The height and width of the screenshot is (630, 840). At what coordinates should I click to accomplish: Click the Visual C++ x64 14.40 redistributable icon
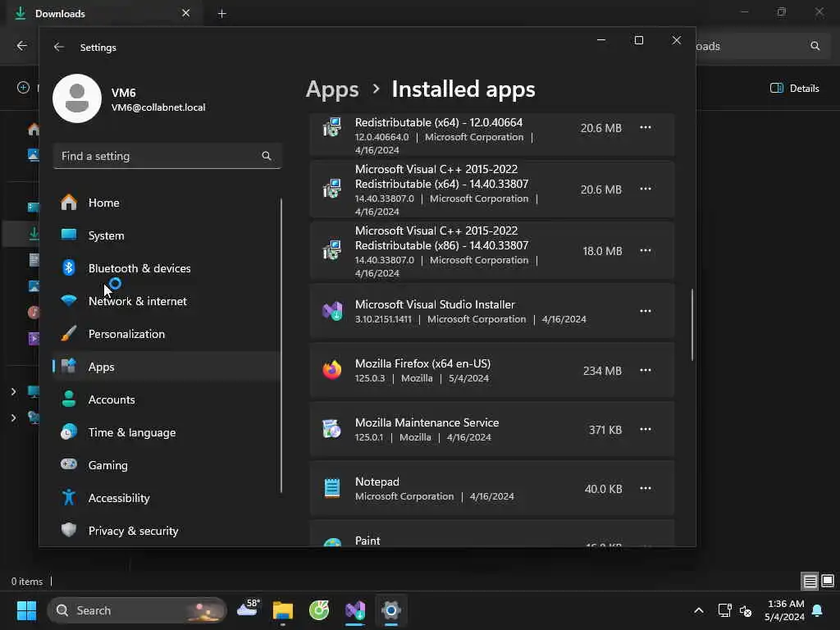332,189
